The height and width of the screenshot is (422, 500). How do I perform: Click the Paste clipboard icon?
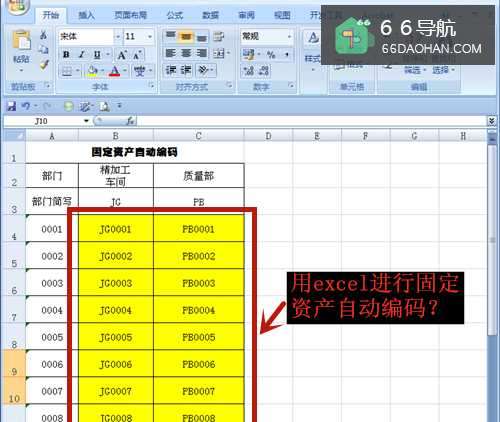pyautogui.click(x=21, y=41)
